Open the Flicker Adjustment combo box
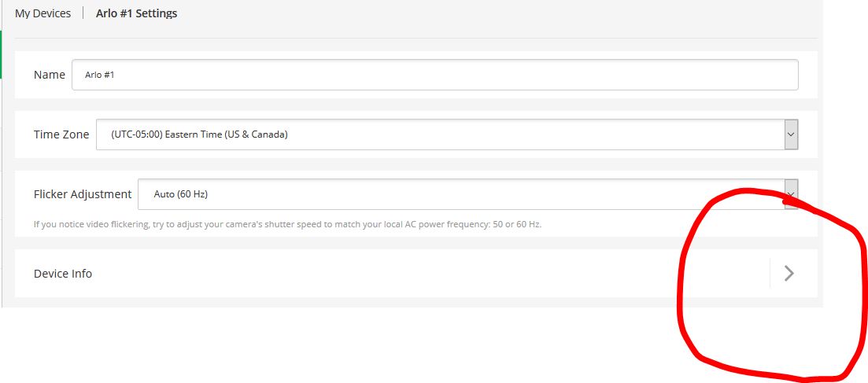 pyautogui.click(x=467, y=194)
